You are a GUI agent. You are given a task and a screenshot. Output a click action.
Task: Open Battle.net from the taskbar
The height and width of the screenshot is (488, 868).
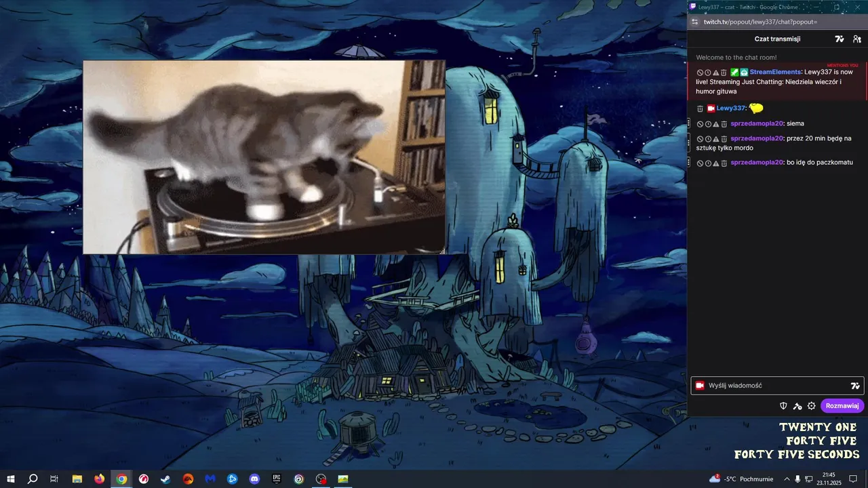pos(232,479)
